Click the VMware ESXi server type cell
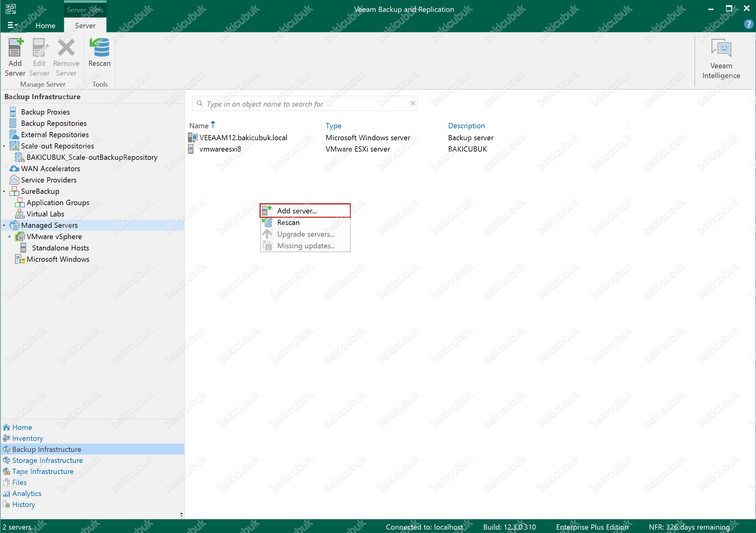Viewport: 756px width, 533px height. pyautogui.click(x=357, y=149)
